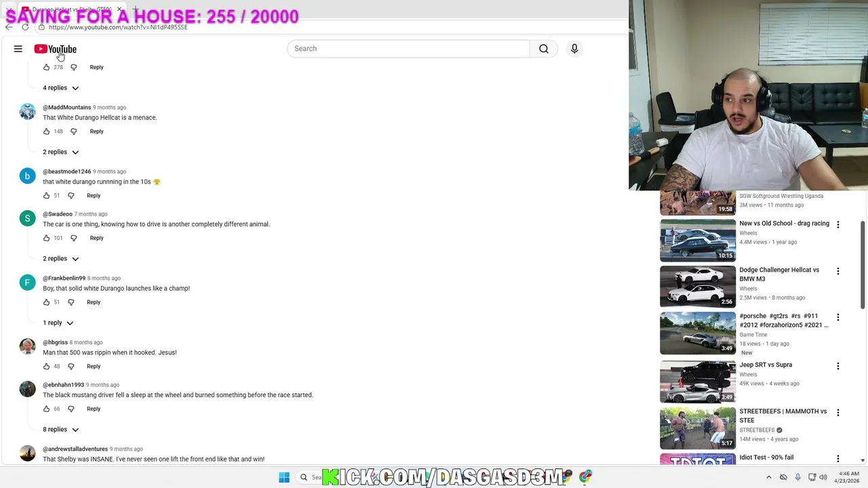This screenshot has width=868, height=488.
Task: Open @beastmode1246 channel link
Action: (x=66, y=171)
